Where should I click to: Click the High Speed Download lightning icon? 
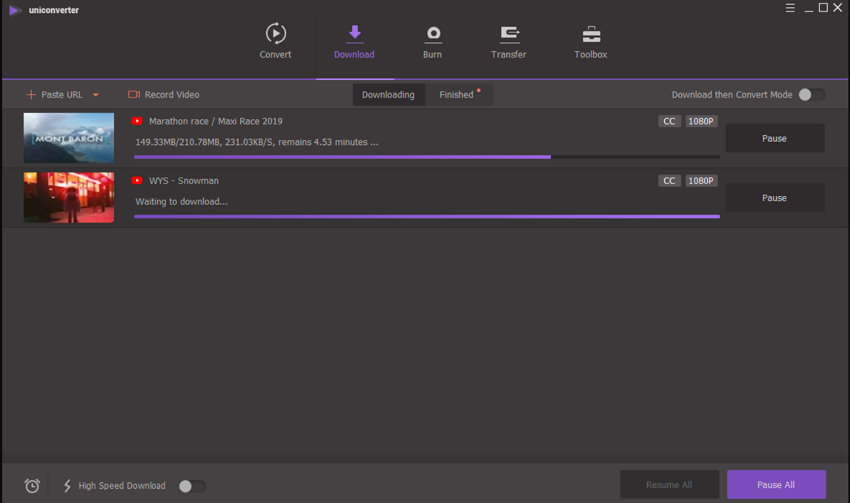click(x=67, y=486)
